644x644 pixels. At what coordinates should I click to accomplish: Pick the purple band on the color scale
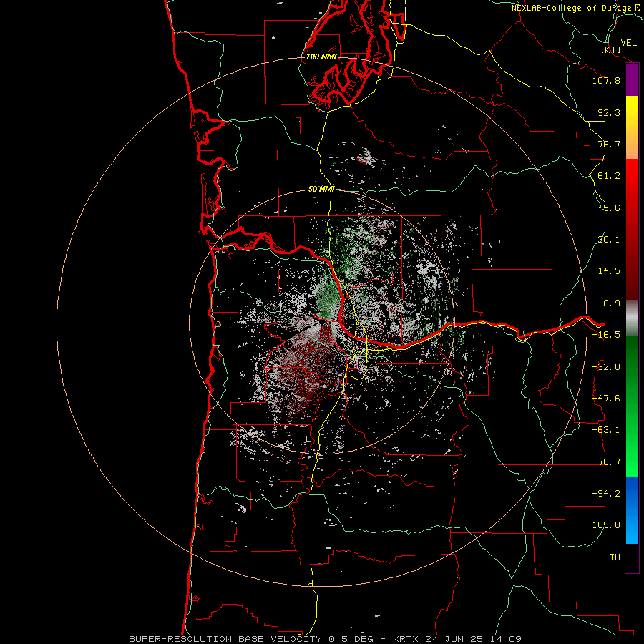[632, 80]
